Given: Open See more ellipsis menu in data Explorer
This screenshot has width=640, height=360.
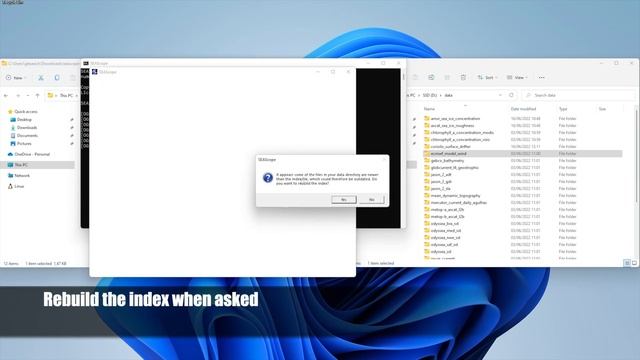Looking at the screenshot, I should [x=542, y=78].
